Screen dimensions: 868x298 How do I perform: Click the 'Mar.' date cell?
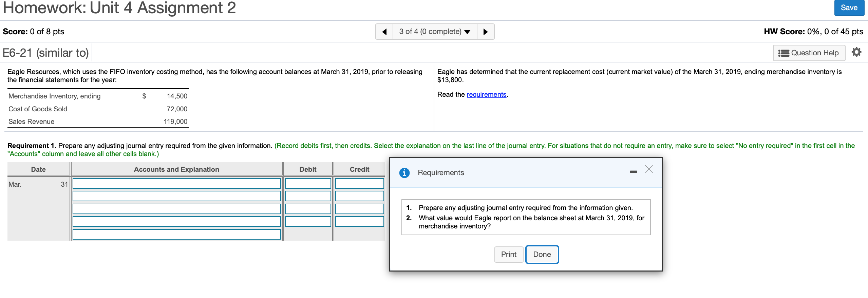click(15, 184)
